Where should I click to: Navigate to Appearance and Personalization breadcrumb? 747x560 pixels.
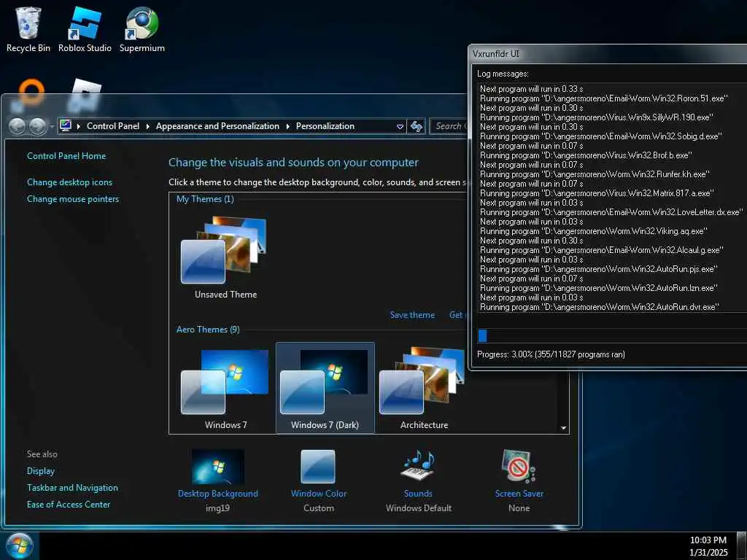[x=217, y=126]
